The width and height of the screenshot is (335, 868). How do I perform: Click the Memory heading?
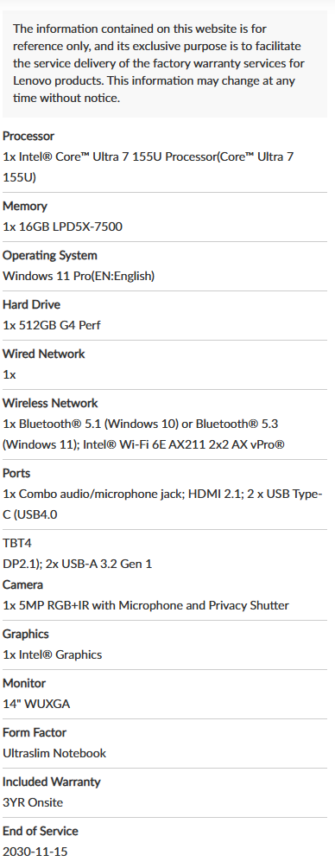[x=25, y=207]
